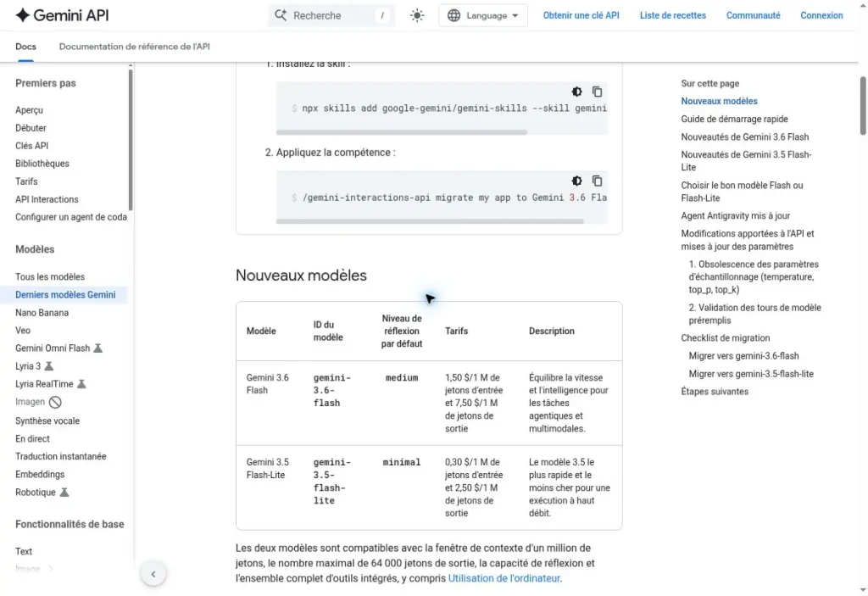This screenshot has height=596, width=868.
Task: Click the minimal reflection level cell
Action: (402, 462)
